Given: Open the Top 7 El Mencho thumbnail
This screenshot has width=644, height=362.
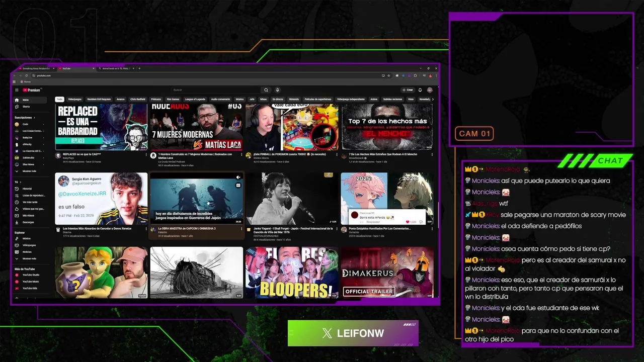Looking at the screenshot, I should (x=386, y=127).
